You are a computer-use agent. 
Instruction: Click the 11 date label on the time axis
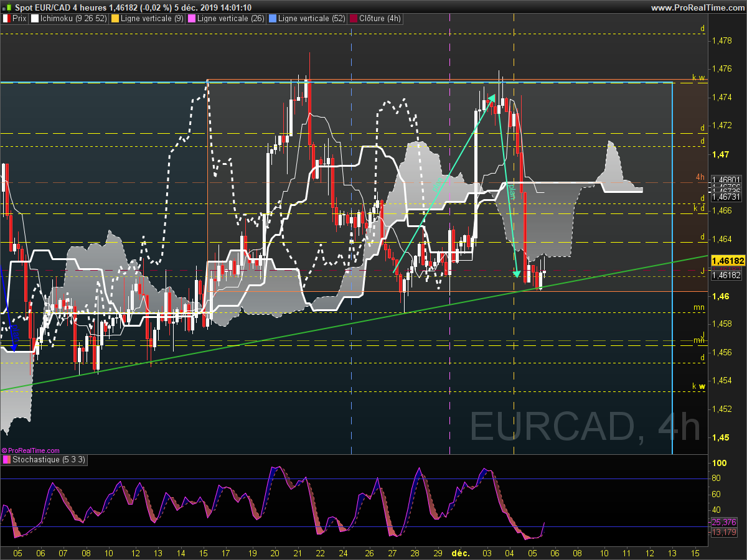click(x=627, y=553)
